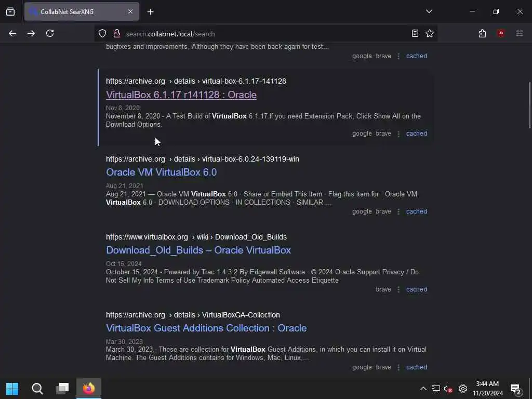Click archive.org VirtualBoxGA-Collection URL
Image resolution: width=532 pixels, height=399 pixels.
tap(193, 315)
